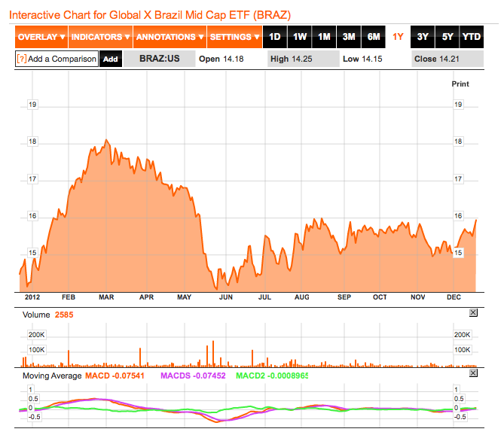
Task: Click the 2012 label on the time axis
Action: (32, 297)
